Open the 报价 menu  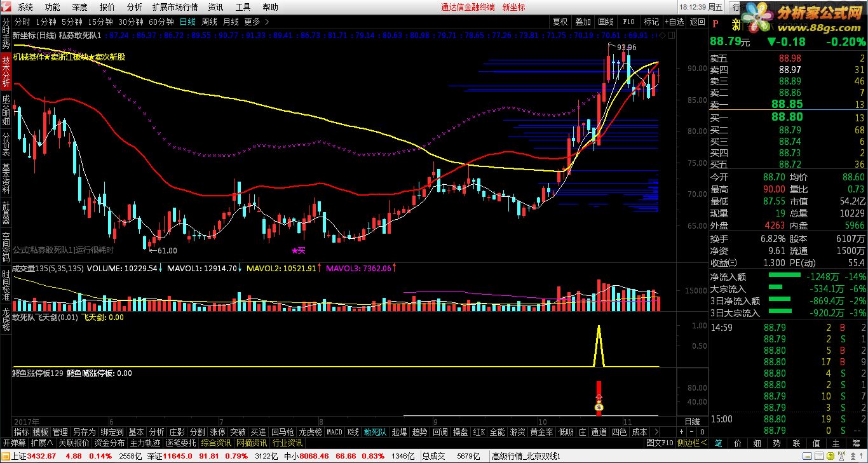(107, 8)
